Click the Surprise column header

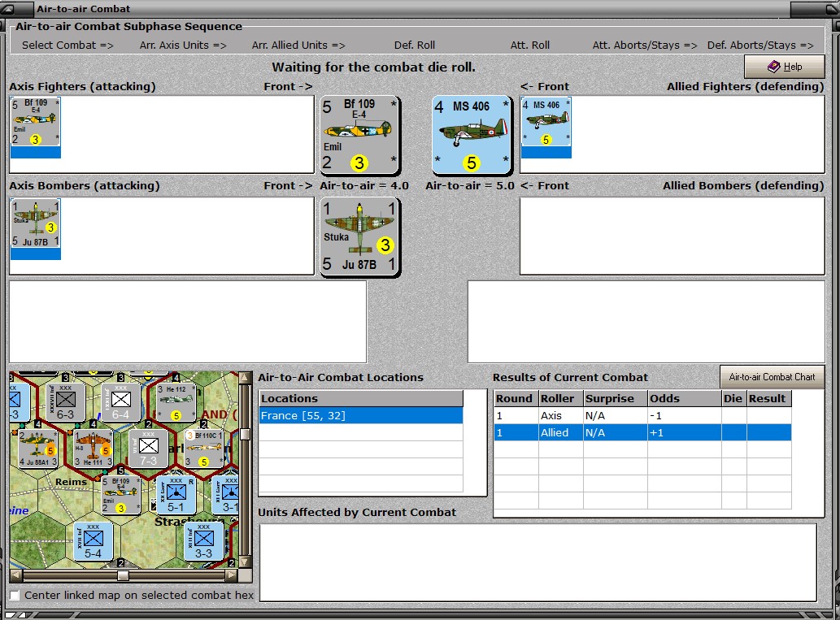coord(616,398)
